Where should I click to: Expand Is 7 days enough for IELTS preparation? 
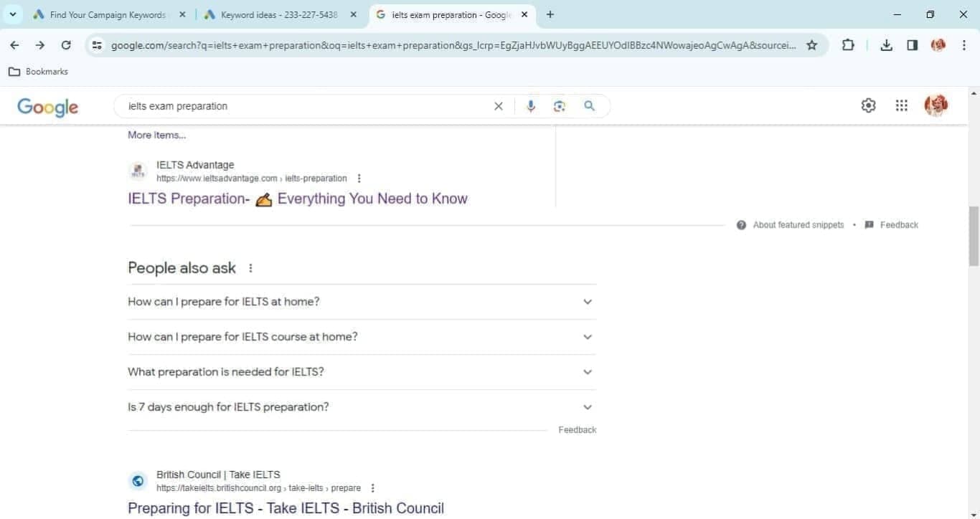tap(362, 407)
